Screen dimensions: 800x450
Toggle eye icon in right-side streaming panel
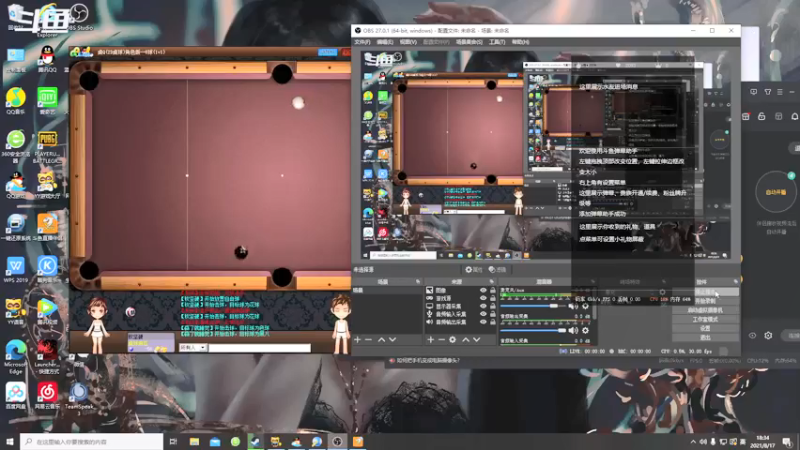[753, 335]
